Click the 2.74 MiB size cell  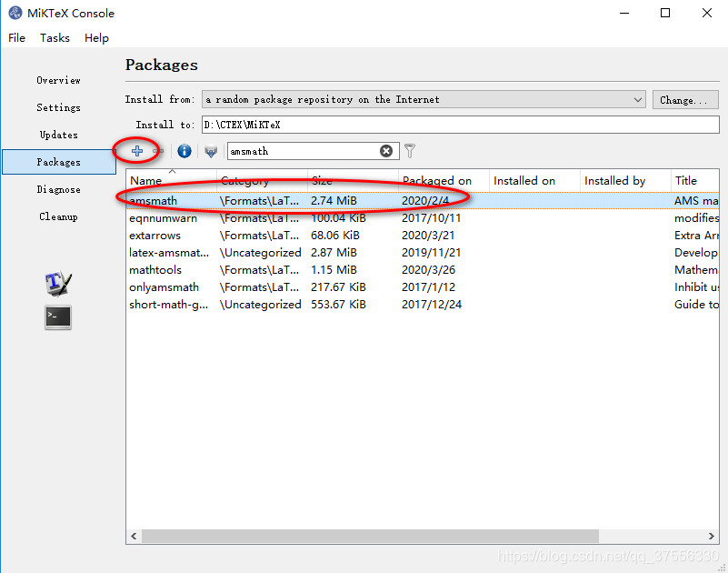coord(334,201)
